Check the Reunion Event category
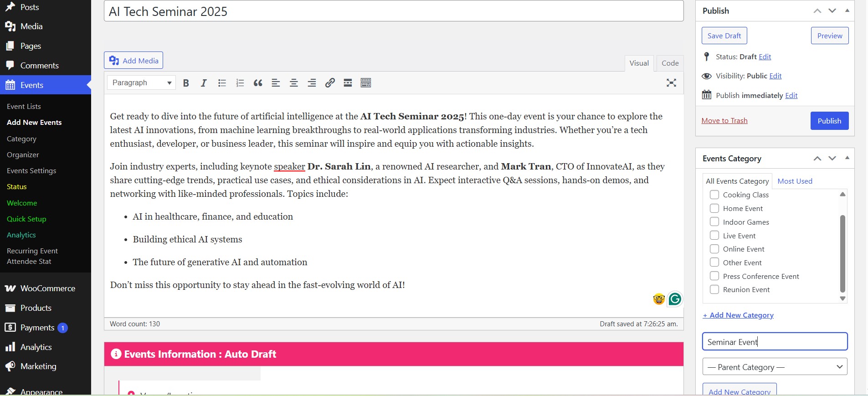 point(714,289)
